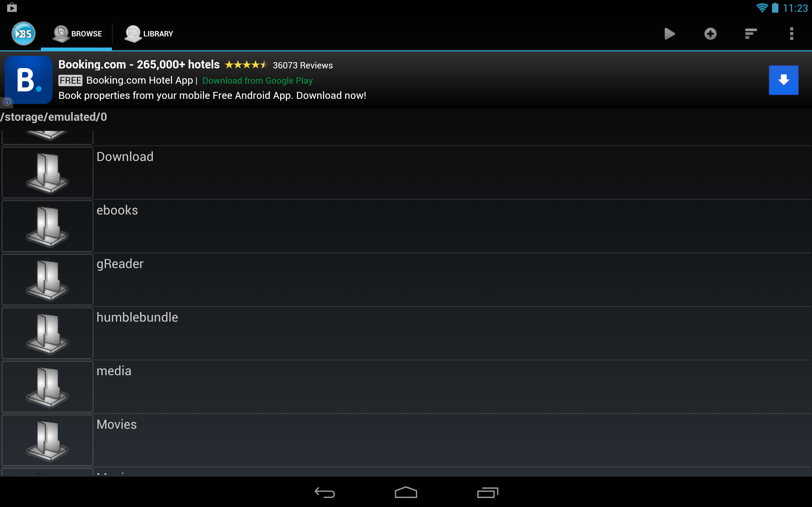This screenshot has width=812, height=507.
Task: Click the download arrow button on ad
Action: tap(783, 80)
